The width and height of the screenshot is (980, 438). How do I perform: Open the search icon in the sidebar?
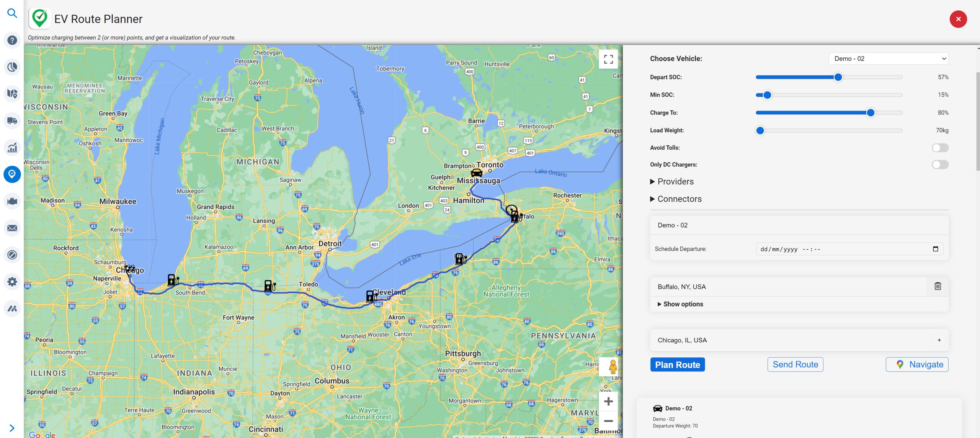(x=12, y=13)
